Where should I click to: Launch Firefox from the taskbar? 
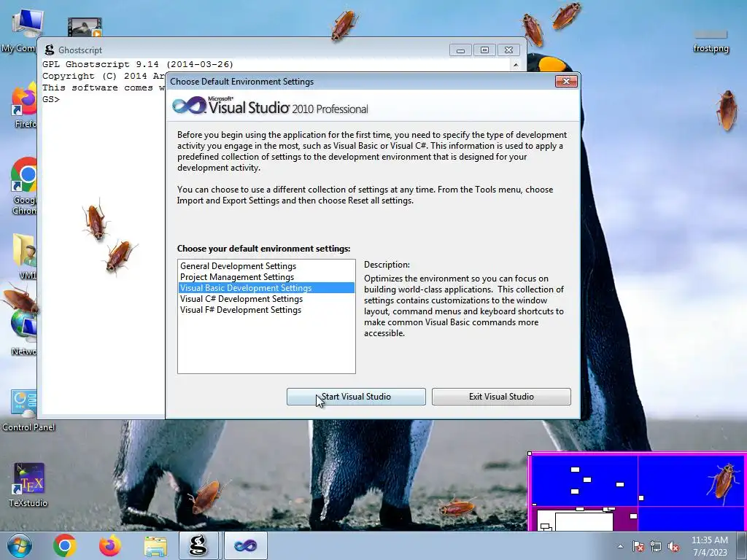click(x=110, y=545)
